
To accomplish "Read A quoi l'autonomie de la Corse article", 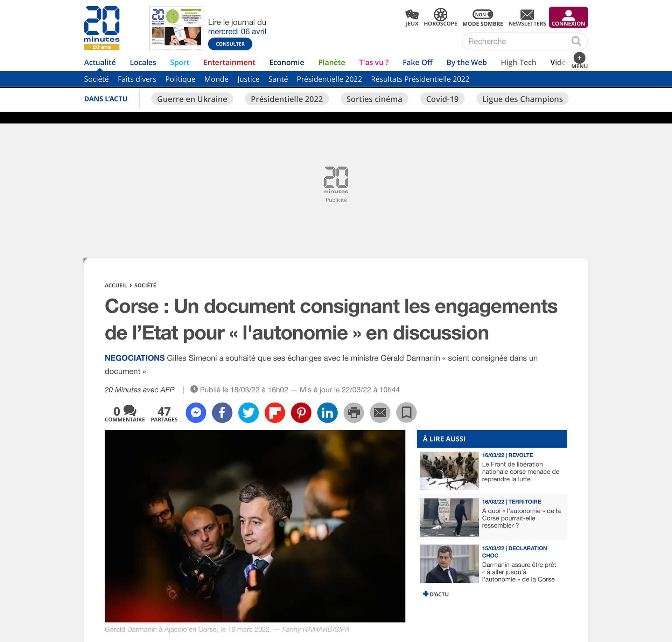I will [521, 518].
